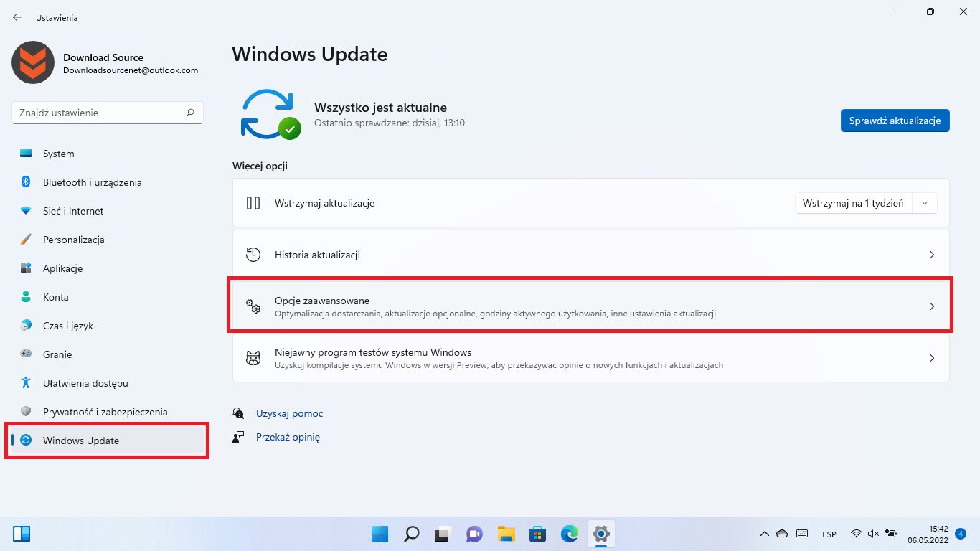Click the pause icon beside Wstrzymaj aktualizacje
This screenshot has height=551, width=980.
click(x=253, y=203)
